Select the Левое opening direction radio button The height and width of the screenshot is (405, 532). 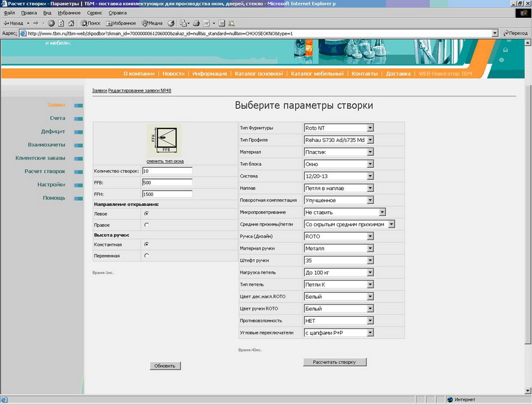147,213
